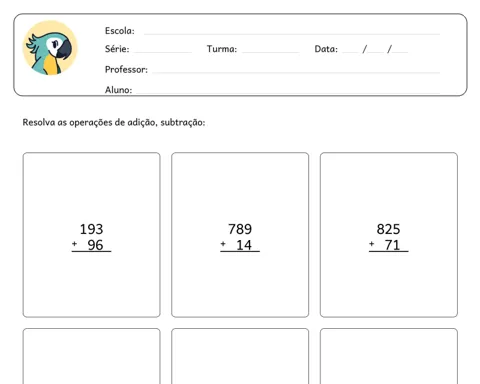Click the empty bottom-right problem box
The width and height of the screenshot is (480, 384).
click(x=389, y=356)
